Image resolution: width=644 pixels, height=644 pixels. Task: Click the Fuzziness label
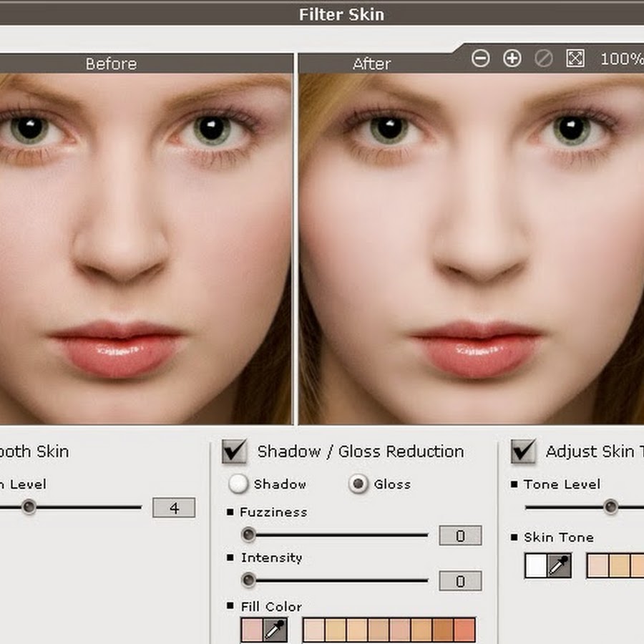point(273,512)
